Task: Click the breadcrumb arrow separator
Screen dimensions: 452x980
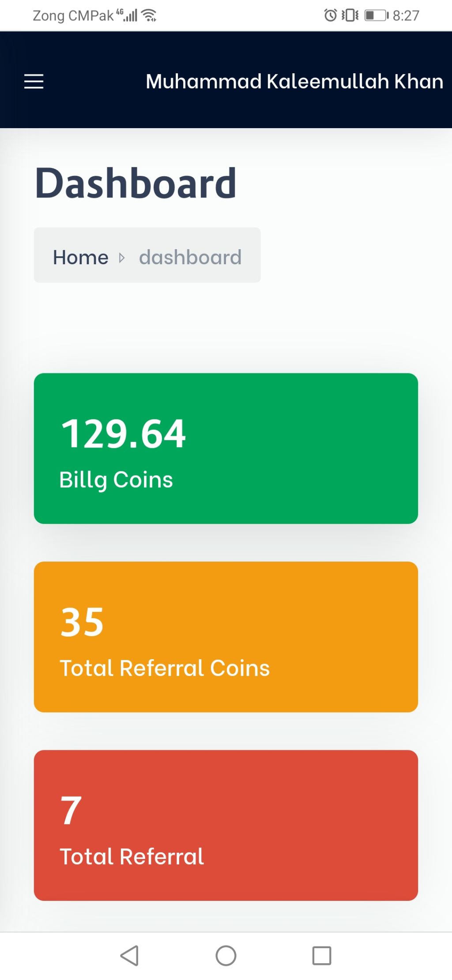Action: tap(122, 258)
